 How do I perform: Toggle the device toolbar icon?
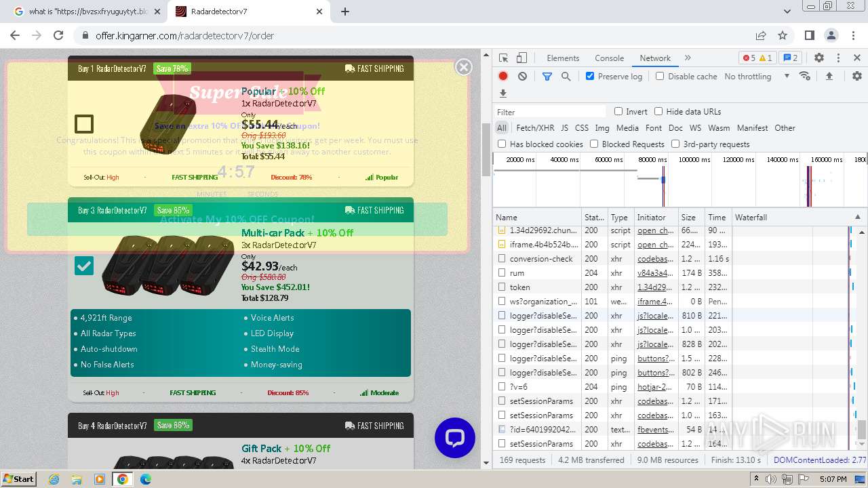(521, 58)
